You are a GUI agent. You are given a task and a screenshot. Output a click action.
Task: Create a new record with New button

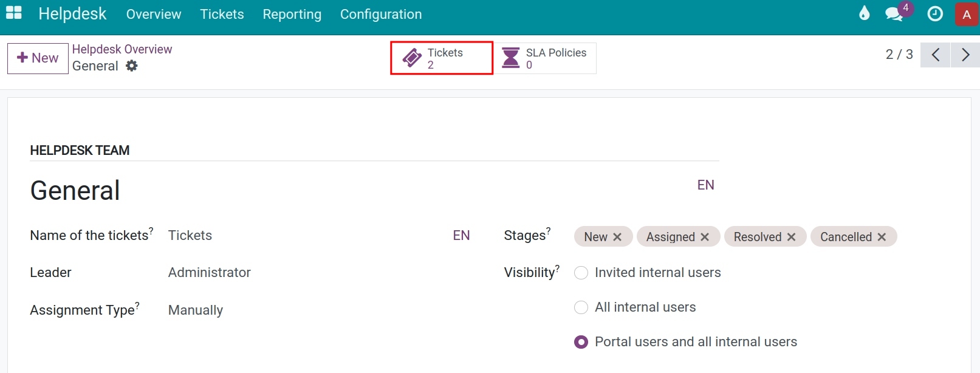click(38, 58)
